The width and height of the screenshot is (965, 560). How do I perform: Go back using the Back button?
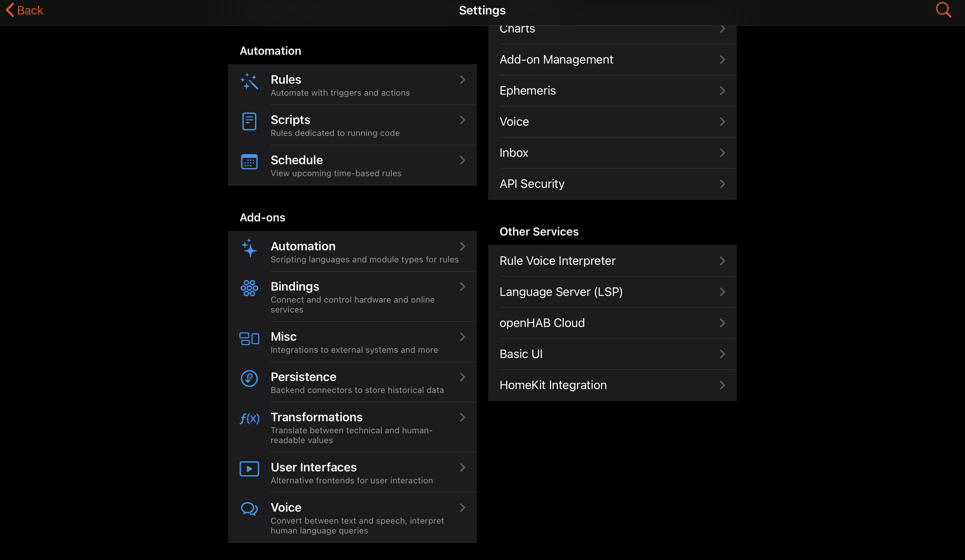click(24, 10)
